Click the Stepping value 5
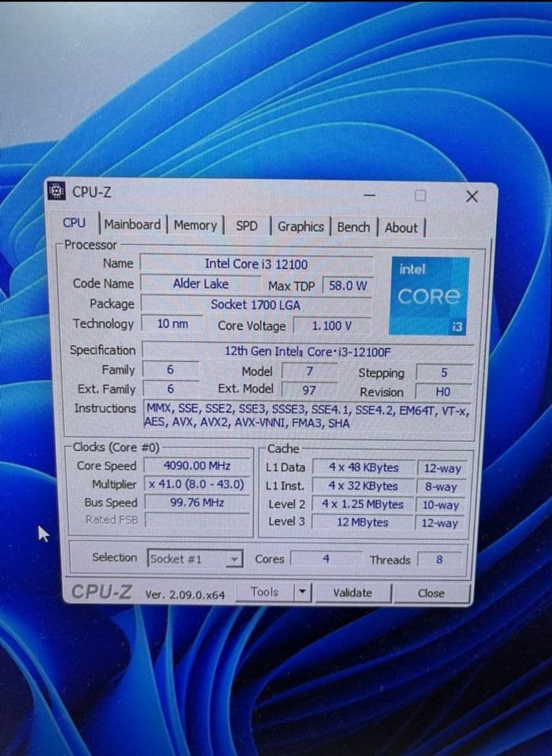Viewport: 552px width, 756px height. click(444, 372)
